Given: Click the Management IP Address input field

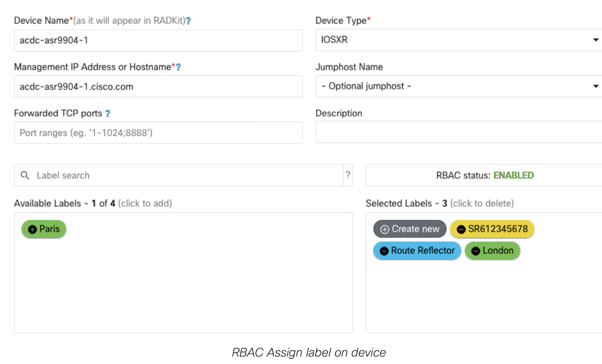Looking at the screenshot, I should pyautogui.click(x=158, y=87).
